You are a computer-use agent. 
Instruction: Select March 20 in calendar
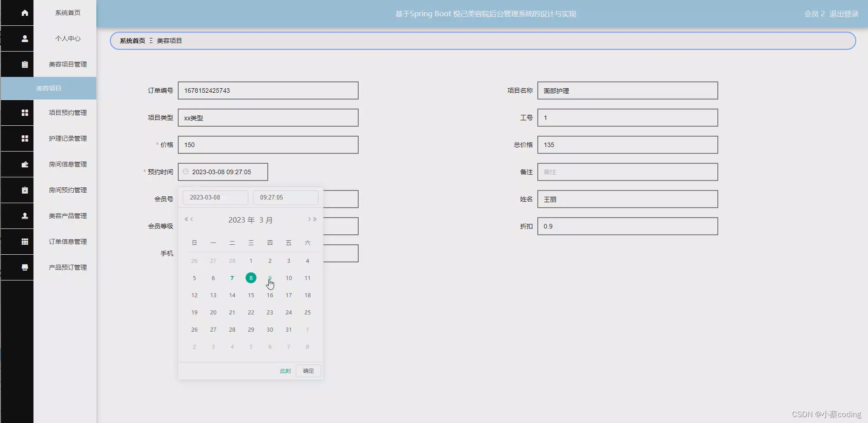click(x=213, y=312)
